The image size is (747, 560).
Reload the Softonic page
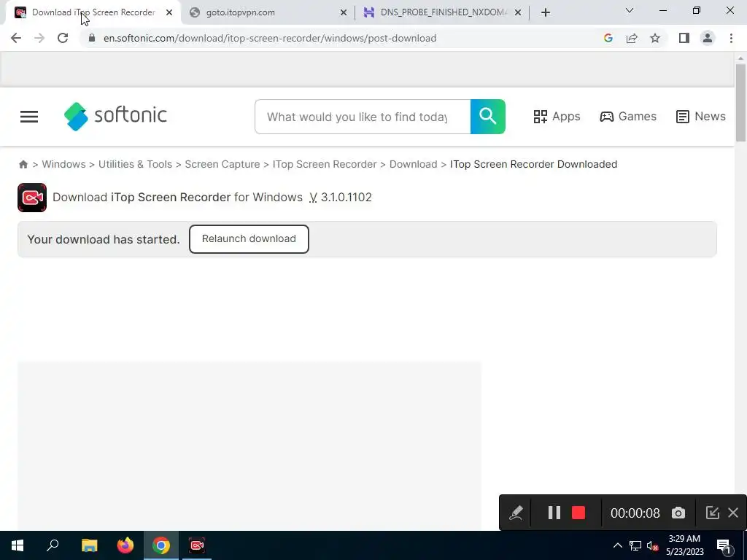pos(63,38)
